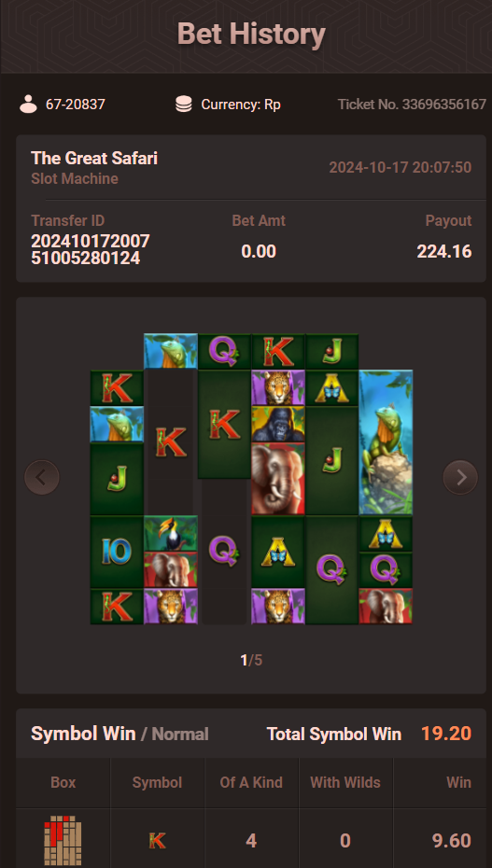Viewport: 492px width, 868px height.
Task: Click the toucan bird symbol
Action: pyautogui.click(x=171, y=534)
